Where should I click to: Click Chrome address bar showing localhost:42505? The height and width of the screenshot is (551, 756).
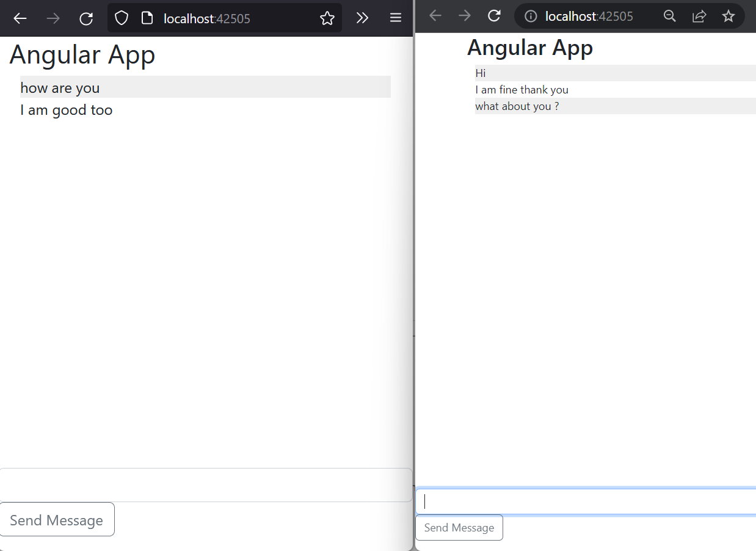(630, 16)
